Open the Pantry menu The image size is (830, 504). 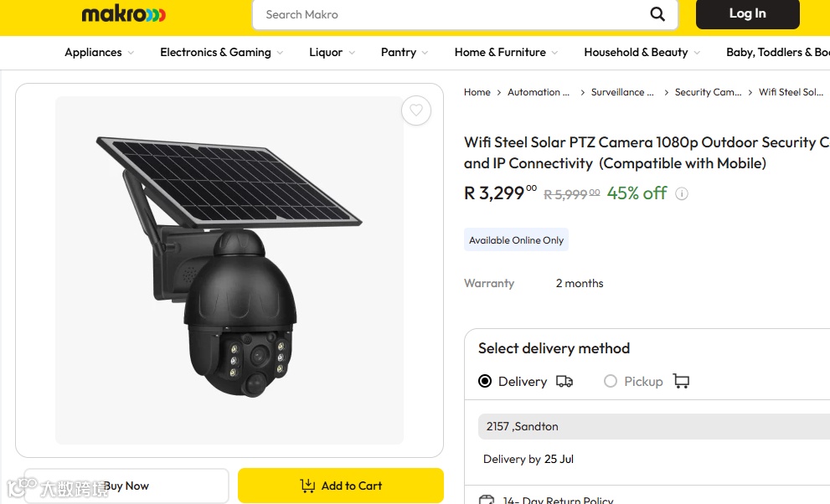click(405, 53)
